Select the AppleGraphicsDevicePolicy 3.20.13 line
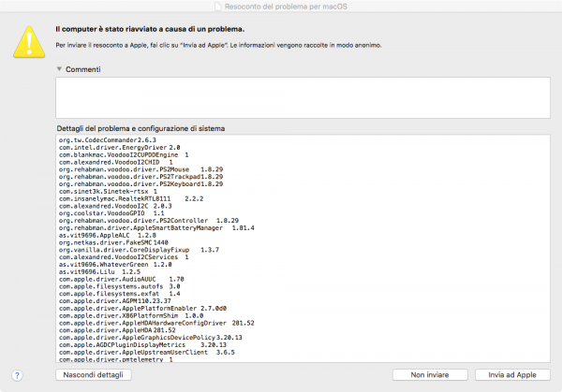The height and width of the screenshot is (392, 562). pyautogui.click(x=151, y=338)
